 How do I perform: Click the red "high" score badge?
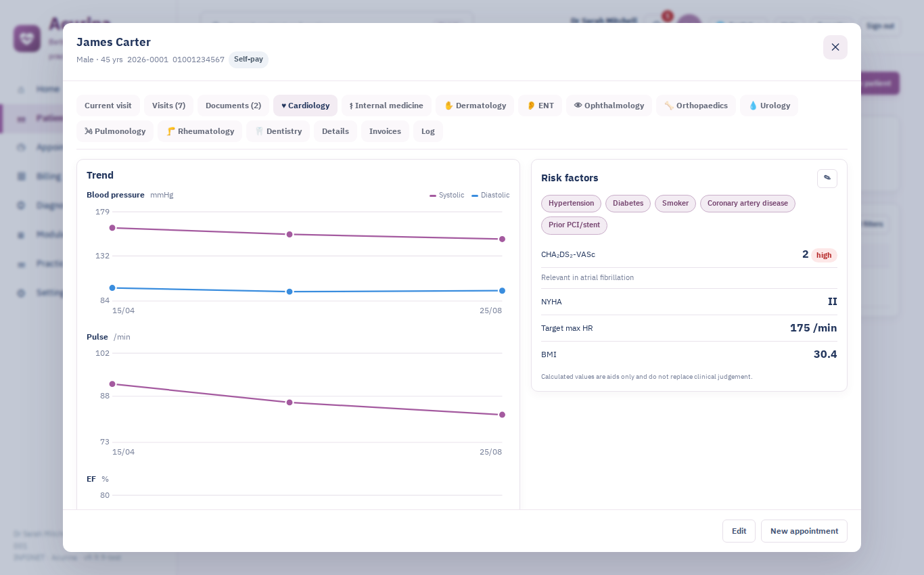(824, 255)
